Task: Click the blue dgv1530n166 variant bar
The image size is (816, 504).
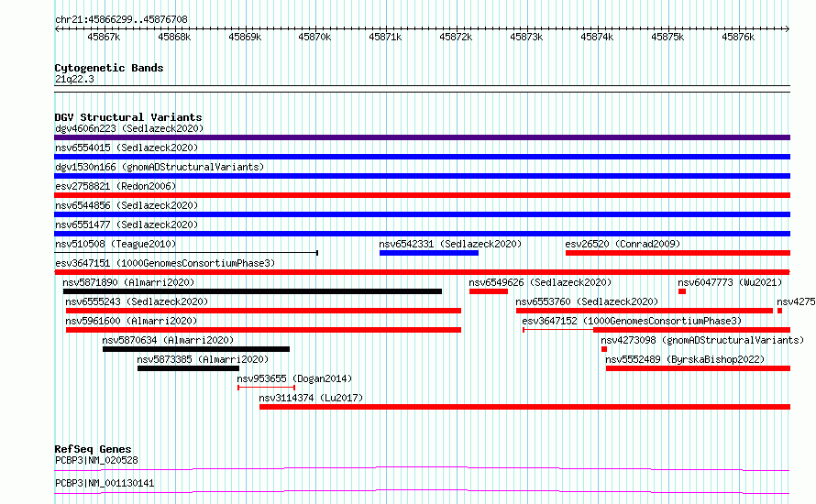Action: [422, 176]
